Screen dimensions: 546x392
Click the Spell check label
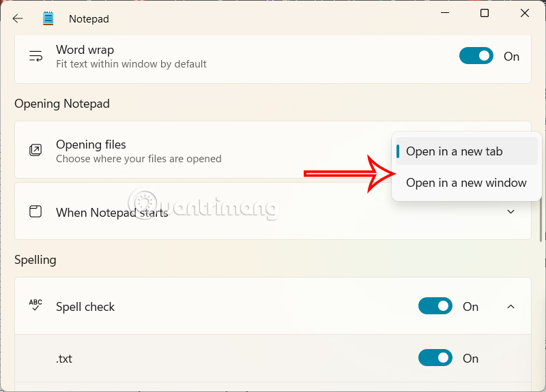tap(85, 307)
